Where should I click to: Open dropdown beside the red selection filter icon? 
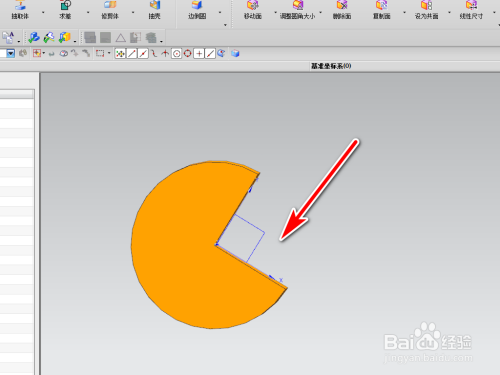pos(44,53)
